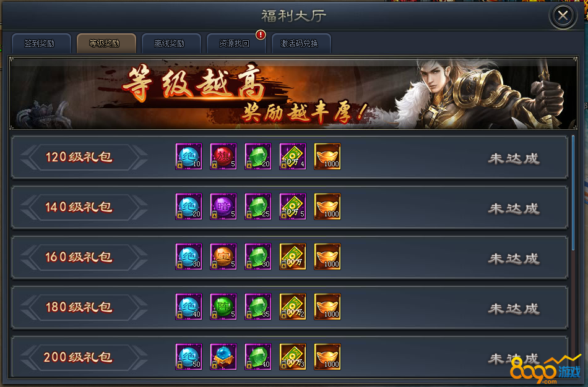This screenshot has height=387, width=588.
Task: Click 未达成 status for 180级礼包
Action: pos(514,308)
